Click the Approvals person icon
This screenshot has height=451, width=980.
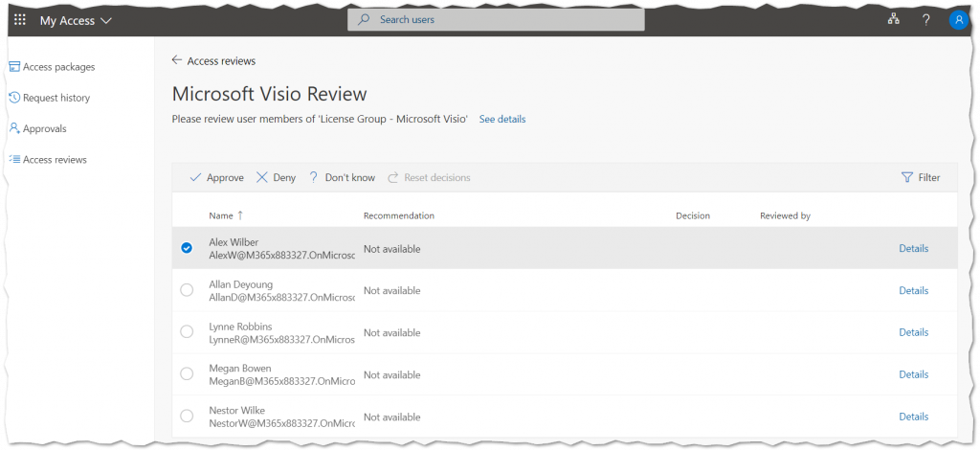(x=14, y=128)
